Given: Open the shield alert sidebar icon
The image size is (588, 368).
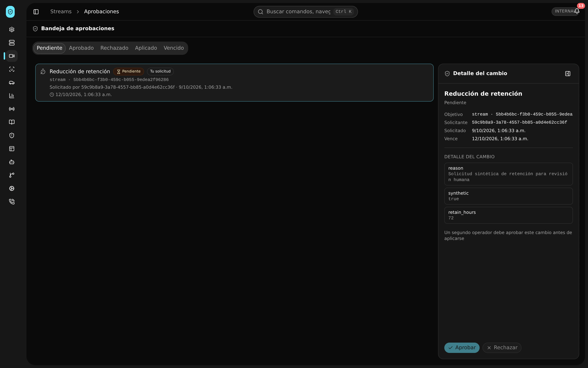Looking at the screenshot, I should point(12,136).
